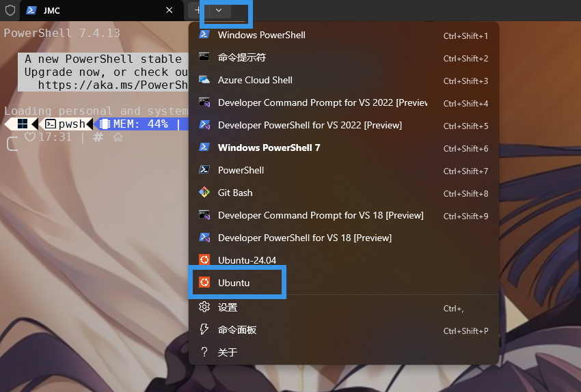Close the JMC tab

(170, 10)
